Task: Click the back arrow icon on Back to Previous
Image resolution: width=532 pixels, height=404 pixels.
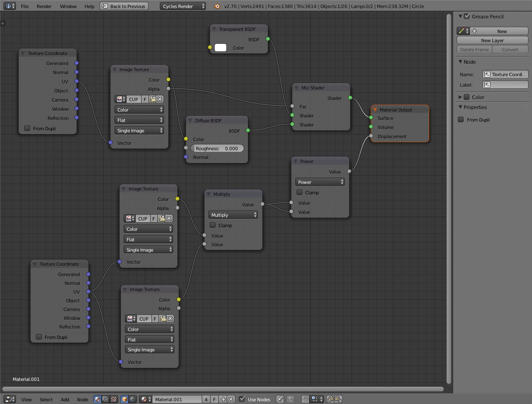Action: coord(105,6)
